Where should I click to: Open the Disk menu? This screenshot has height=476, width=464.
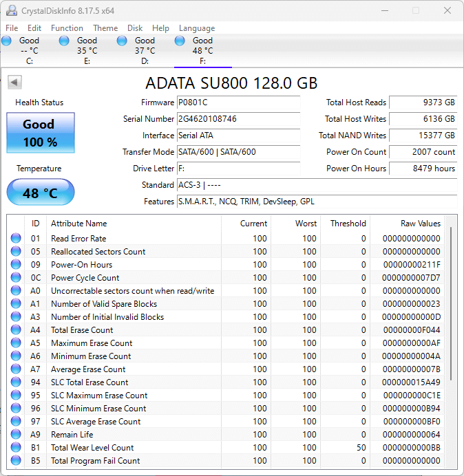click(135, 28)
